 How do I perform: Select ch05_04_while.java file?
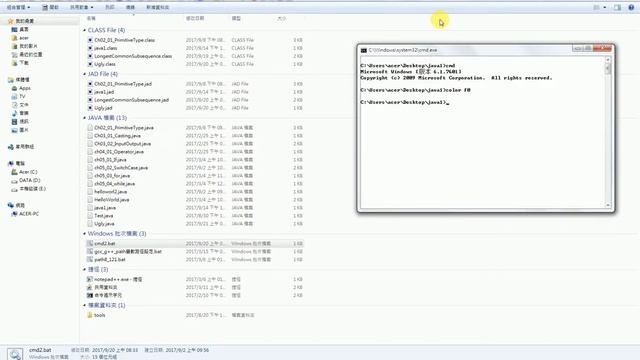click(x=115, y=184)
